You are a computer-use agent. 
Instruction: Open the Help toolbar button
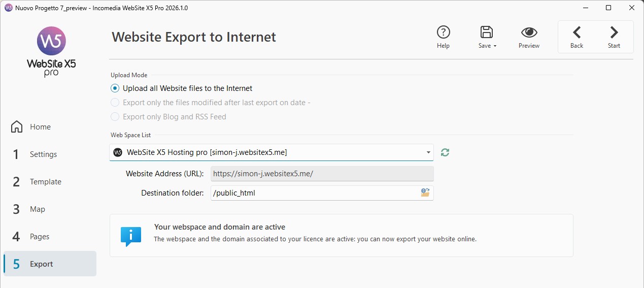click(443, 37)
